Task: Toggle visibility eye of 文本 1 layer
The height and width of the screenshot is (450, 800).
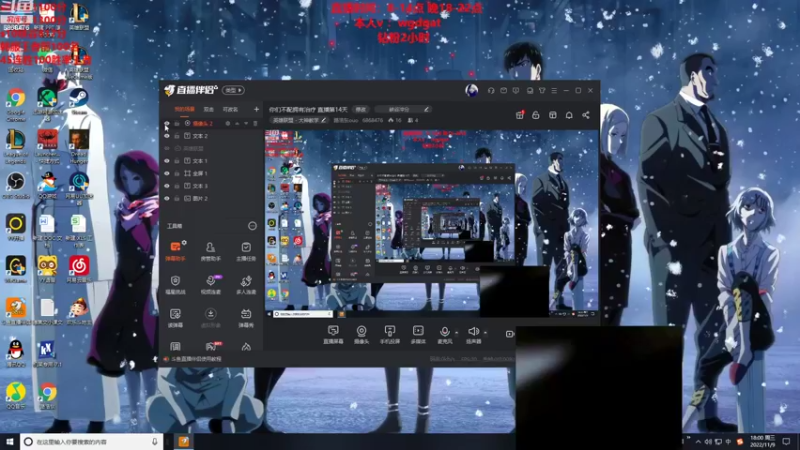Action: point(167,161)
